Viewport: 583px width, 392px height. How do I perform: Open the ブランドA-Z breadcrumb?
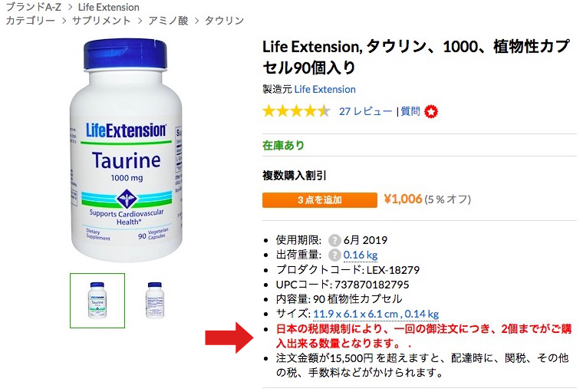(34, 7)
